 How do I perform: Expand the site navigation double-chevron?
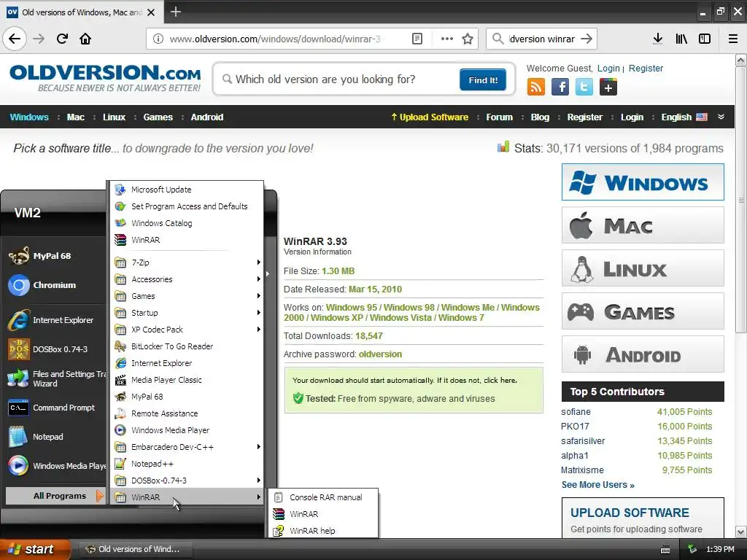[721, 117]
